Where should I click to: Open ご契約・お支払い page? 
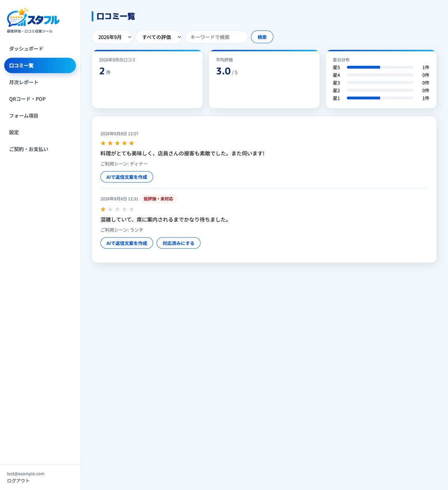tap(40, 149)
